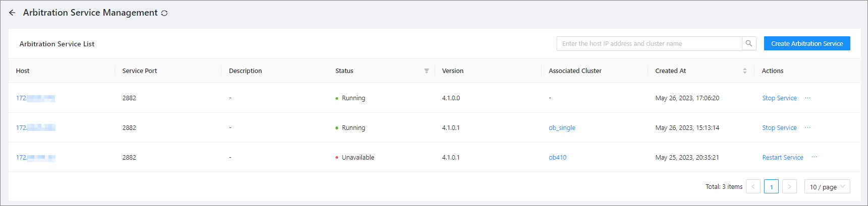Open more actions for 4.1.0.0 service
This screenshot has height=206, width=868.
(807, 98)
